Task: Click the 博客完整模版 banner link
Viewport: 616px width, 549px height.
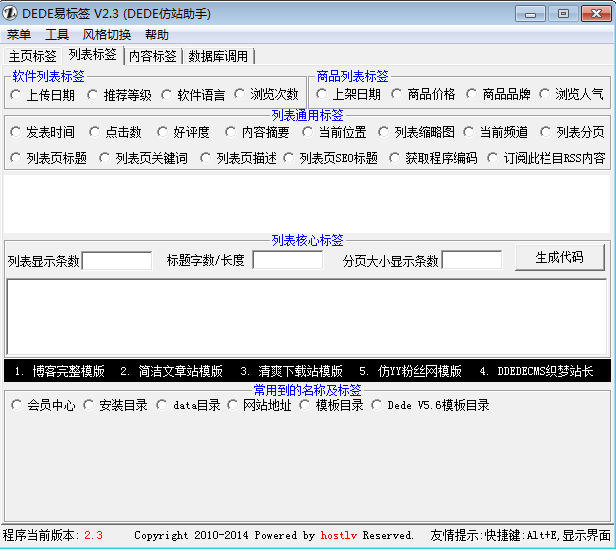Action: coord(60,371)
